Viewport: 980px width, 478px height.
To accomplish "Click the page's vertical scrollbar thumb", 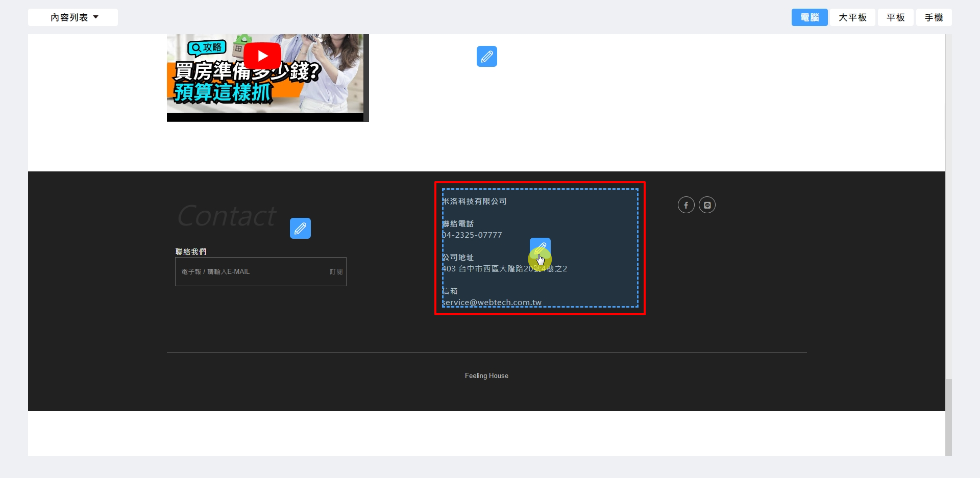I will [x=948, y=417].
